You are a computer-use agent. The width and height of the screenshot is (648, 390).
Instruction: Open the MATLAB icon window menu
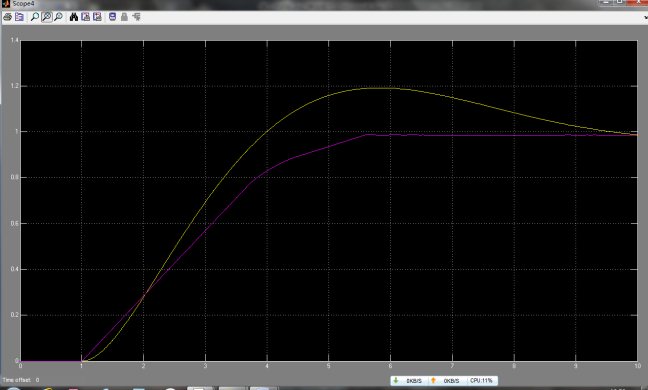tap(5, 4)
